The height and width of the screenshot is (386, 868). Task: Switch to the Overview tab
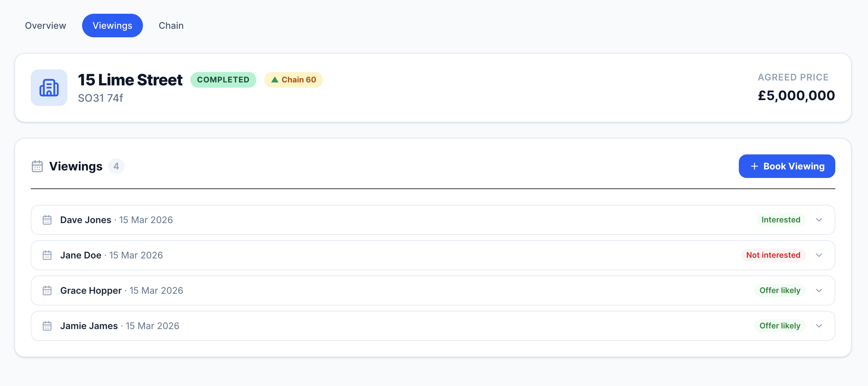45,25
